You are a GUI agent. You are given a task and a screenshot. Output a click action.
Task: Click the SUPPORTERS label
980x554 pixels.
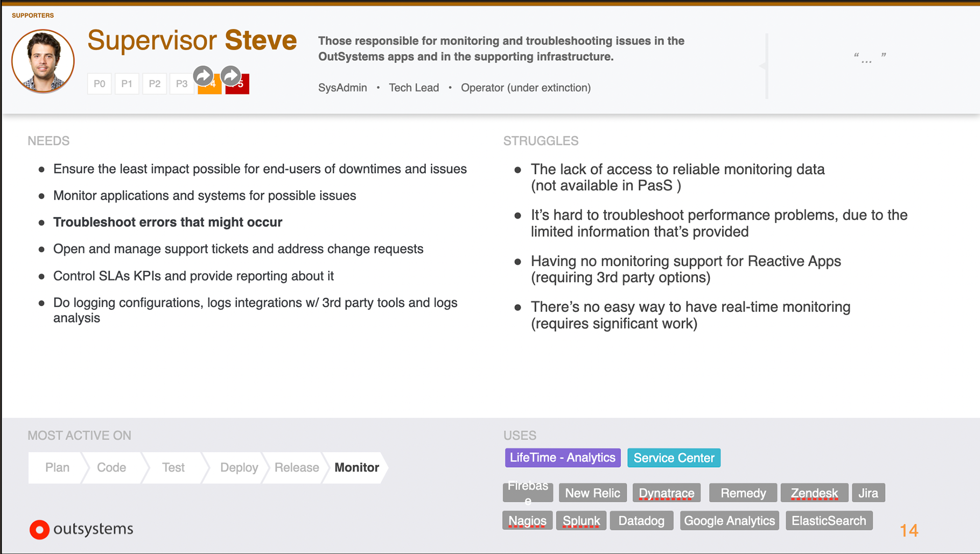pos(33,15)
